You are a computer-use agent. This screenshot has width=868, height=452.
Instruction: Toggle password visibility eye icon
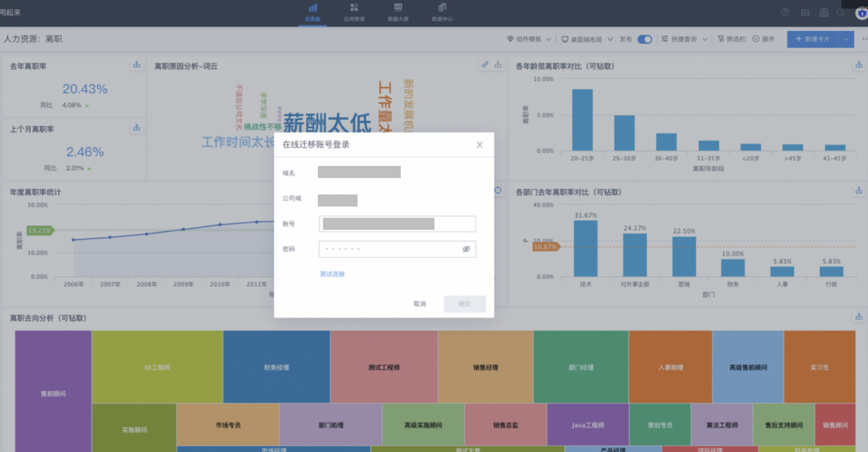[466, 249]
